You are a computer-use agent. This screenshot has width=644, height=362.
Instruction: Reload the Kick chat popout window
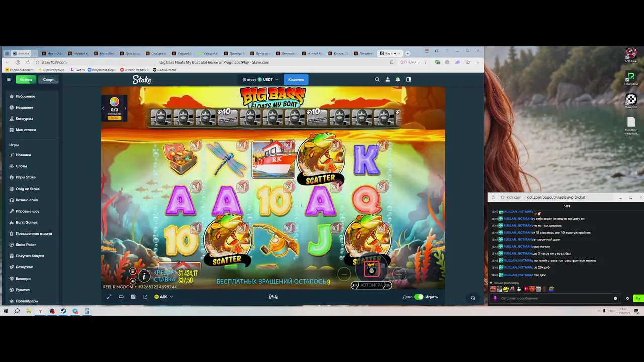click(x=493, y=197)
